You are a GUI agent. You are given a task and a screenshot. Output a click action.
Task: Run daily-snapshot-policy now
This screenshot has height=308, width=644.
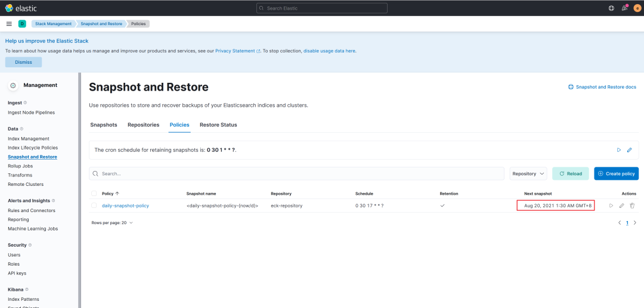tap(611, 206)
